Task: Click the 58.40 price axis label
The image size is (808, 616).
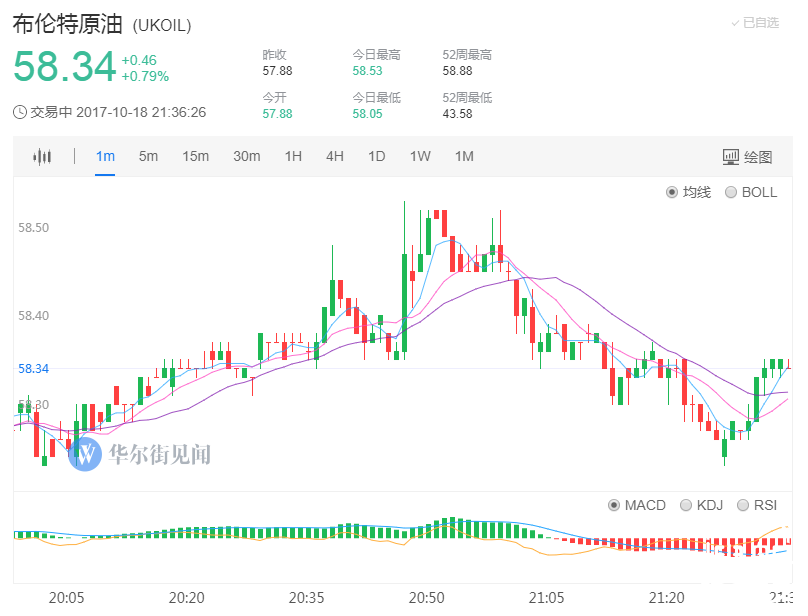Action: pyautogui.click(x=33, y=315)
